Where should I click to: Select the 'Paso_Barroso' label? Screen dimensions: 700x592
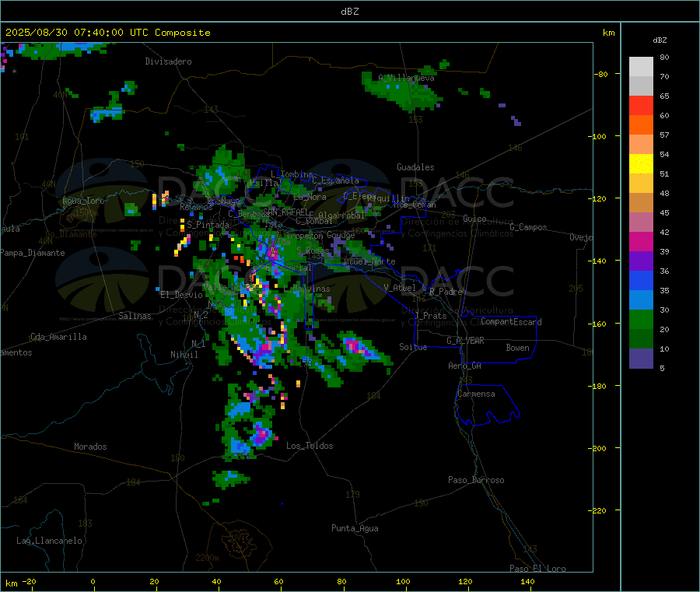[476, 480]
